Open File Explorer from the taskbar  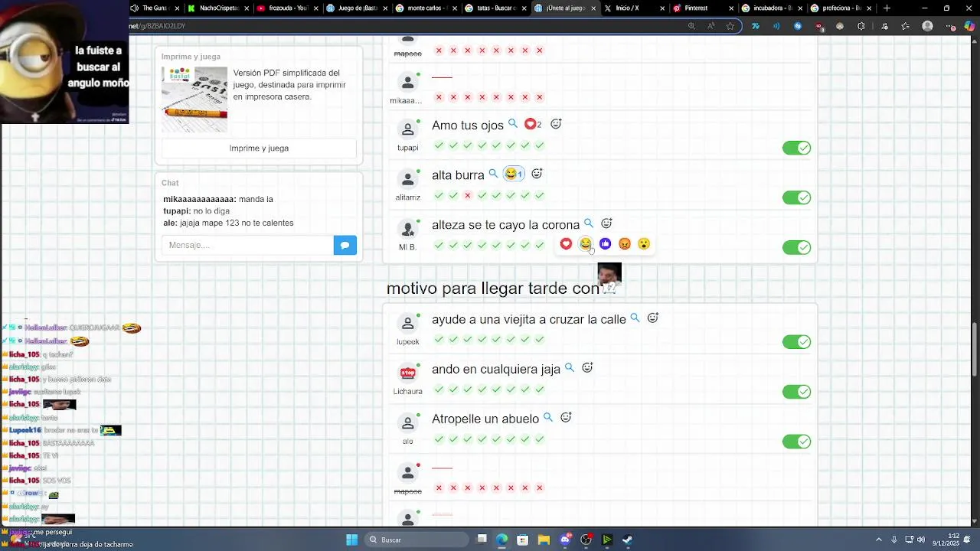(544, 540)
